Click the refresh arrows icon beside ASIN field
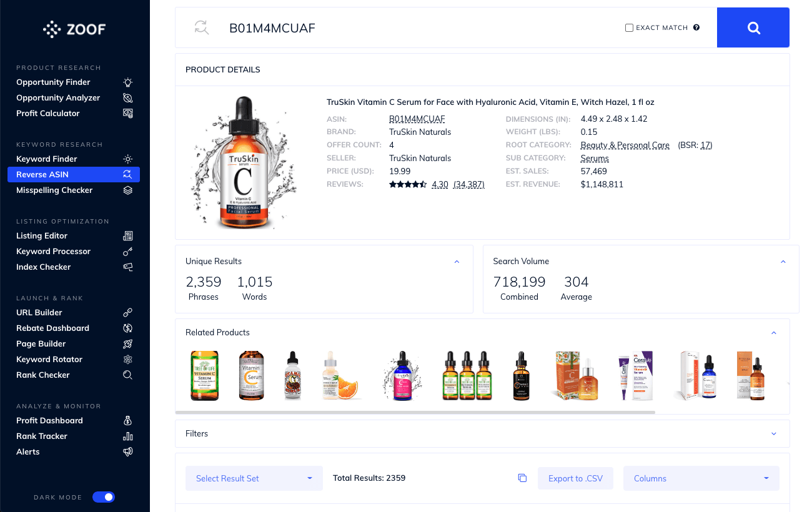The height and width of the screenshot is (512, 812). pyautogui.click(x=201, y=27)
